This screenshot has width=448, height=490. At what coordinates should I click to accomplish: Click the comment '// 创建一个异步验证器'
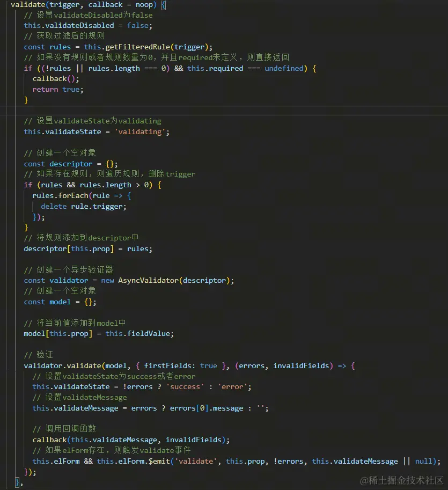coord(69,269)
